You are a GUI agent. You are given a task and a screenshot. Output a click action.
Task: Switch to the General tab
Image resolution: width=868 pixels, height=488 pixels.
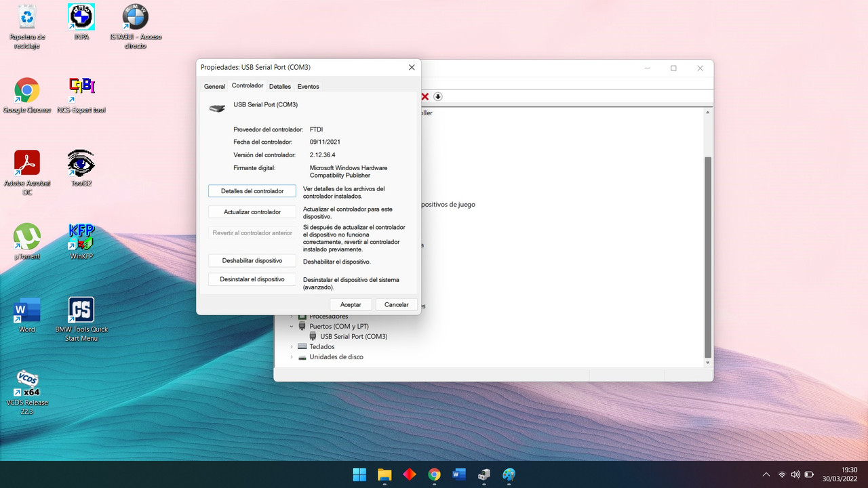coord(214,87)
